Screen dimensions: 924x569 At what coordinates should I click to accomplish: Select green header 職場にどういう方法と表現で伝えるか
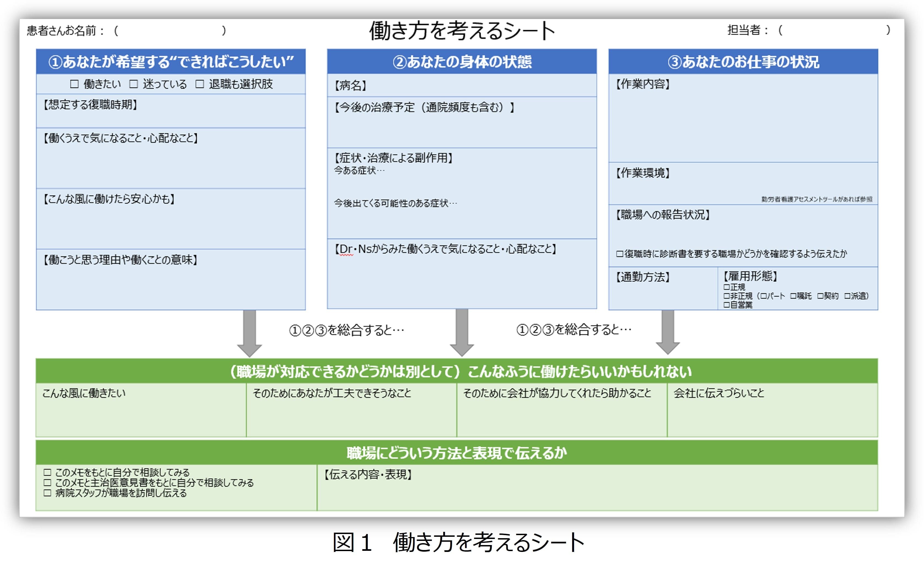tap(456, 453)
